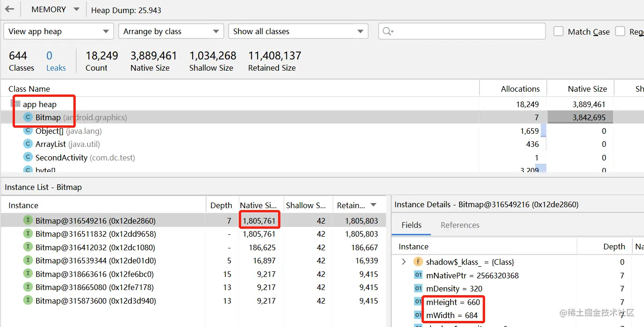The image size is (644, 327).
Task: Click instance icon for Bitmap@318665080
Action: pos(28,287)
